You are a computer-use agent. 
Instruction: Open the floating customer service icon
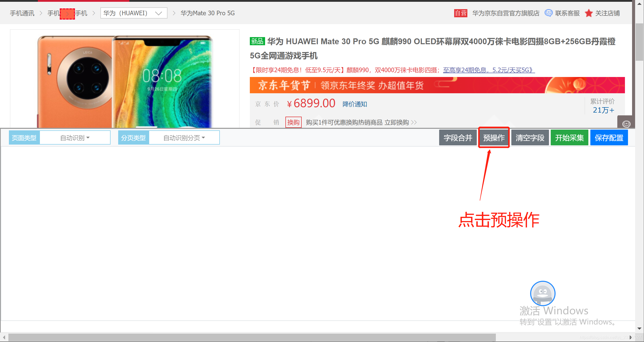click(x=626, y=124)
